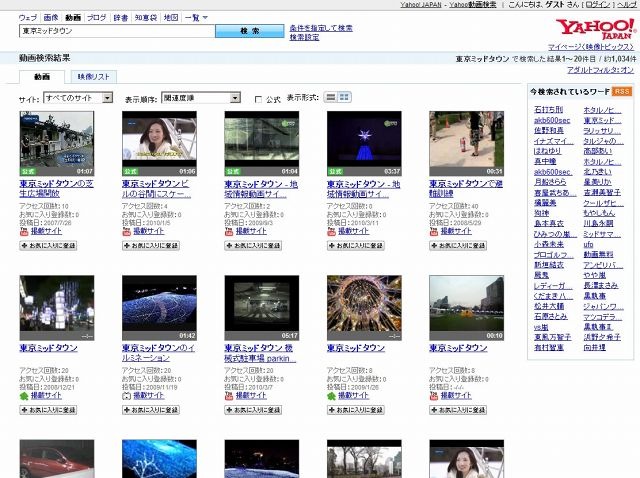This screenshot has width=640, height=478.
Task: Click アダルトフィルタ:オン link
Action: point(600,70)
